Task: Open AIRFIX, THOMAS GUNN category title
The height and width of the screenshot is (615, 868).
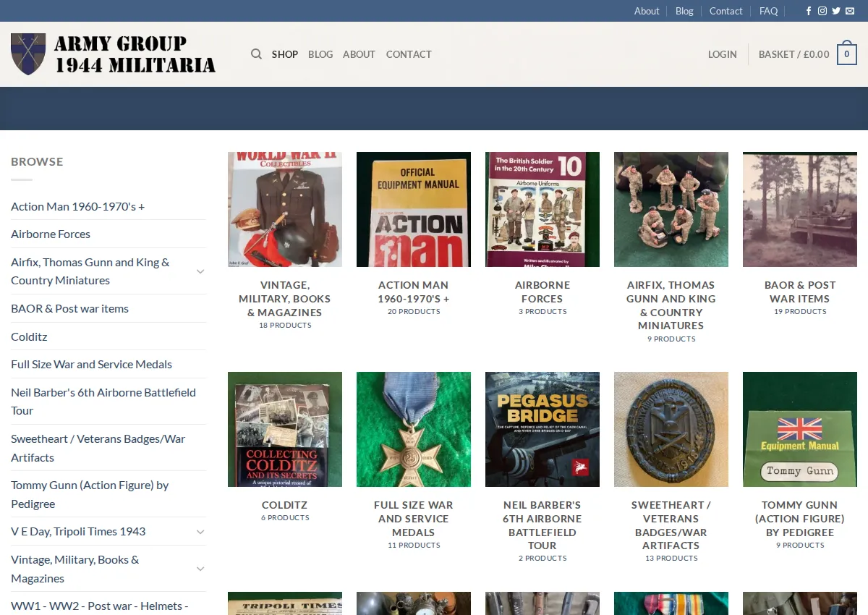Action: [671, 305]
